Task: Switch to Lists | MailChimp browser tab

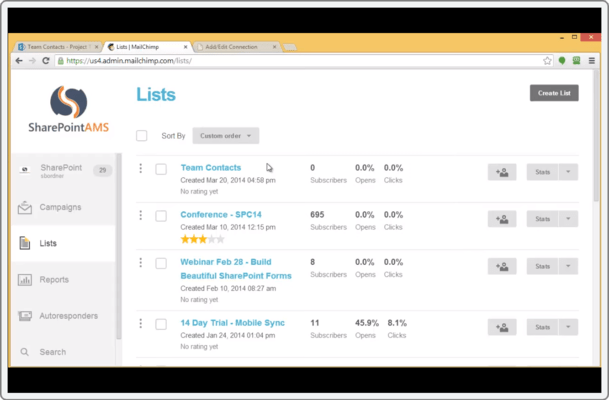Action: click(x=146, y=47)
